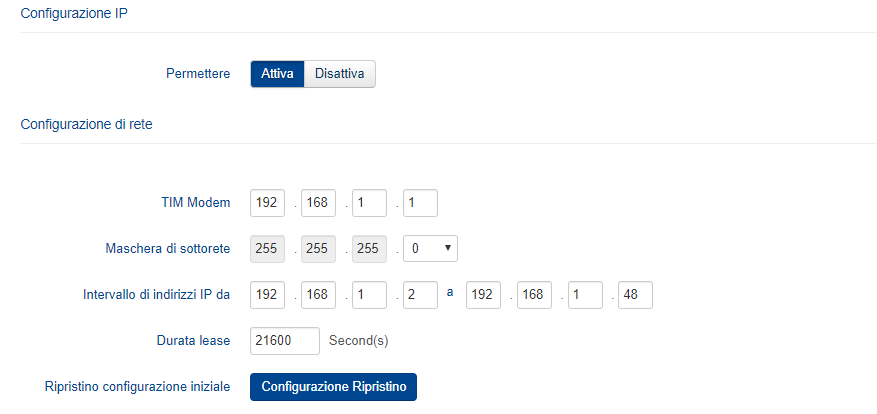The image size is (877, 414).
Task: Click subnet mask third octet field
Action: (370, 248)
